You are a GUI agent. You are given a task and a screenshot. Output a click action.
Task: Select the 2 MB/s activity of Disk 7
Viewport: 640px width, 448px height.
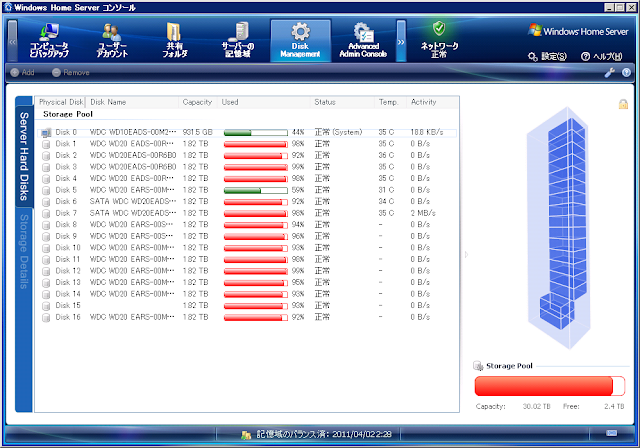pos(423,213)
